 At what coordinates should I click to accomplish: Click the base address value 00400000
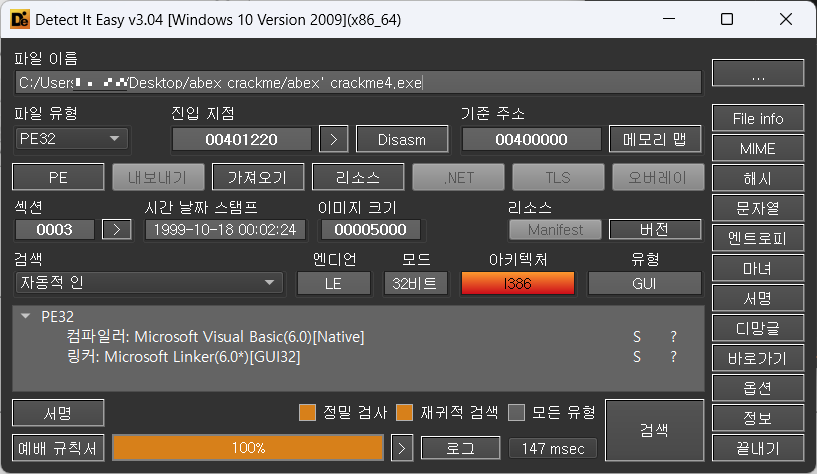coord(531,140)
